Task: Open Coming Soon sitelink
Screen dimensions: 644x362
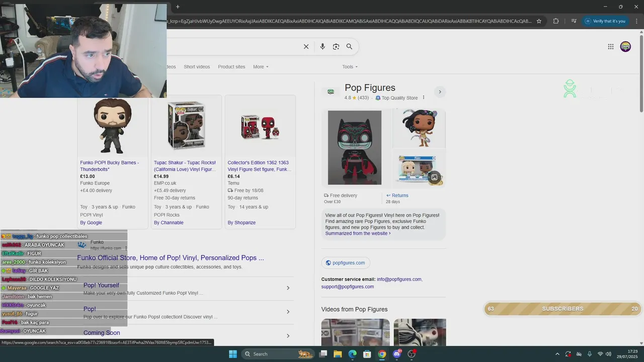Action: point(102,333)
